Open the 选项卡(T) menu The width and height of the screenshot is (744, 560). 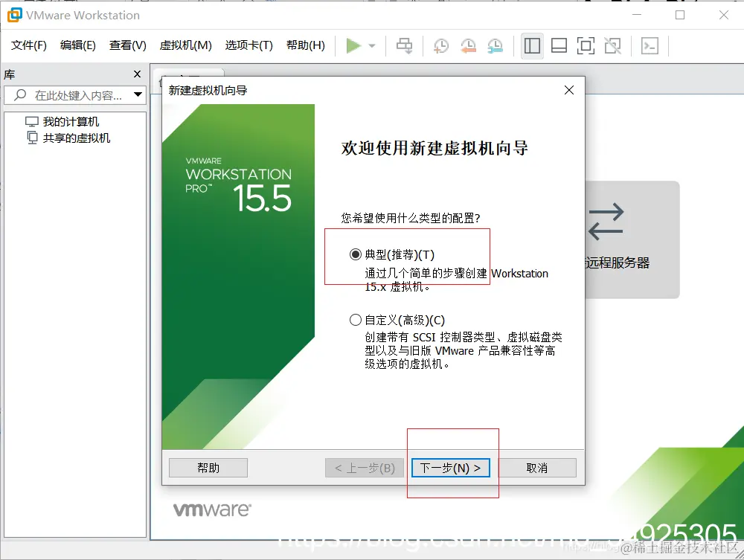coord(248,45)
